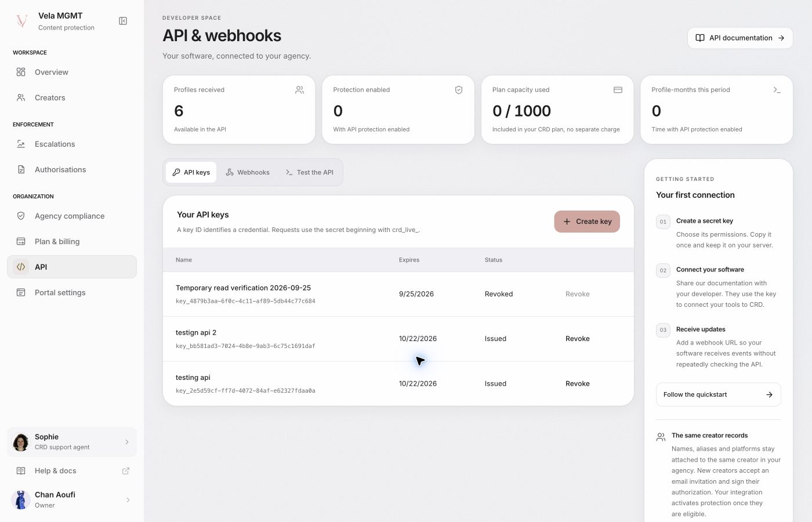Open Authorisations in the sidebar
The height and width of the screenshot is (522, 812).
(x=72, y=169)
